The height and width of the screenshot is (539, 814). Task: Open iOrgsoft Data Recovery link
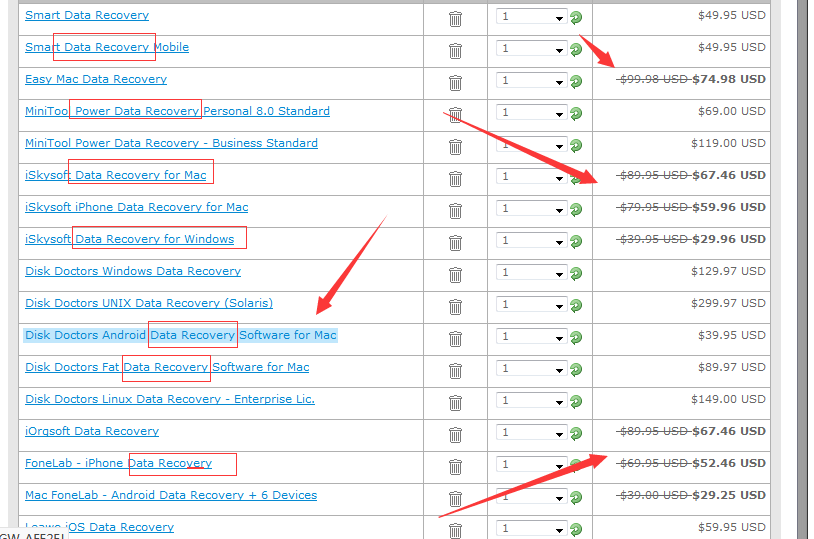tap(92, 431)
